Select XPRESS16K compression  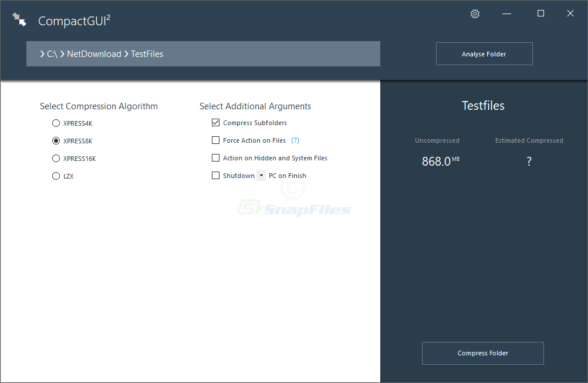(56, 158)
